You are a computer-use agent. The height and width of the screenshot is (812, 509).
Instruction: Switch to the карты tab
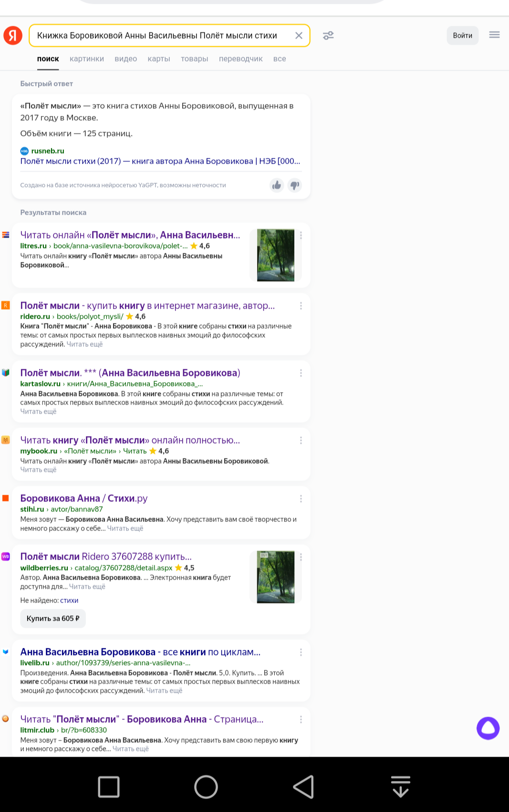click(x=159, y=59)
